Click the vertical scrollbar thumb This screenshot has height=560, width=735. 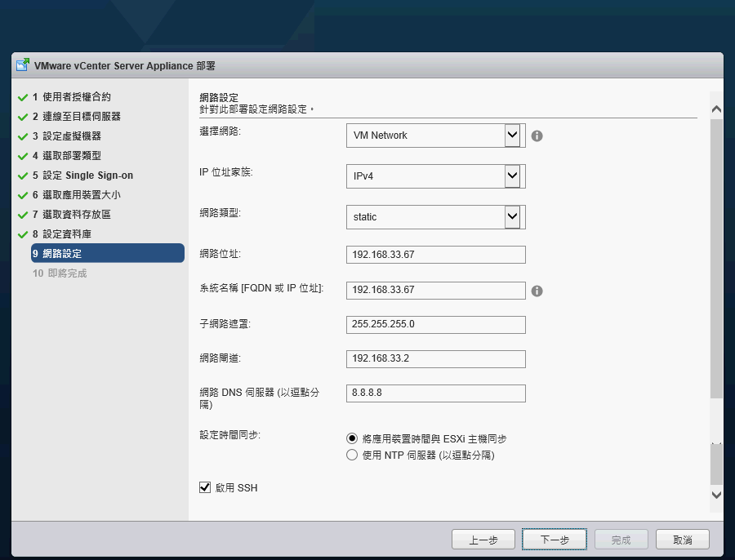716,259
